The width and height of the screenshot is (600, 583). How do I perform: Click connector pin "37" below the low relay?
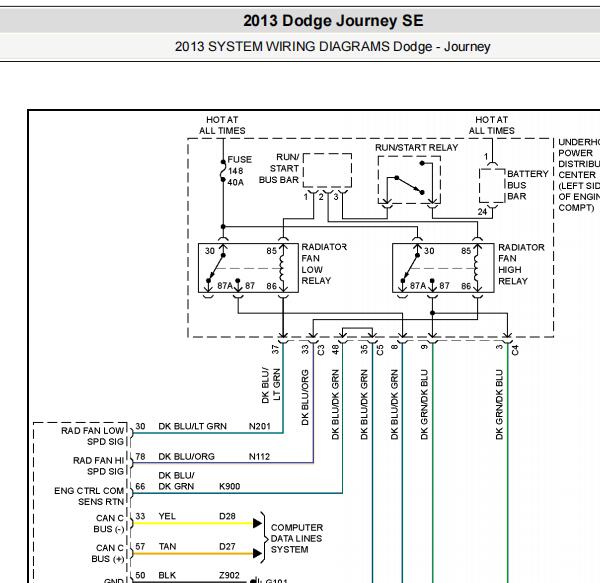click(275, 349)
